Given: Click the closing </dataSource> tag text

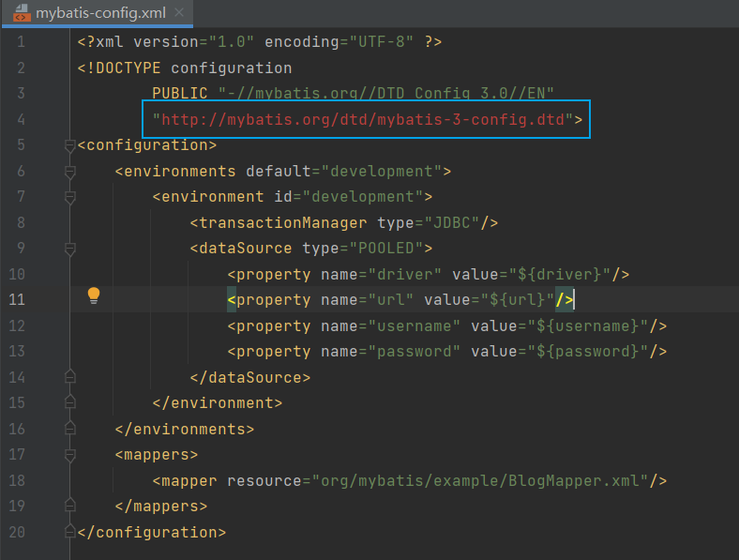Looking at the screenshot, I should point(249,378).
